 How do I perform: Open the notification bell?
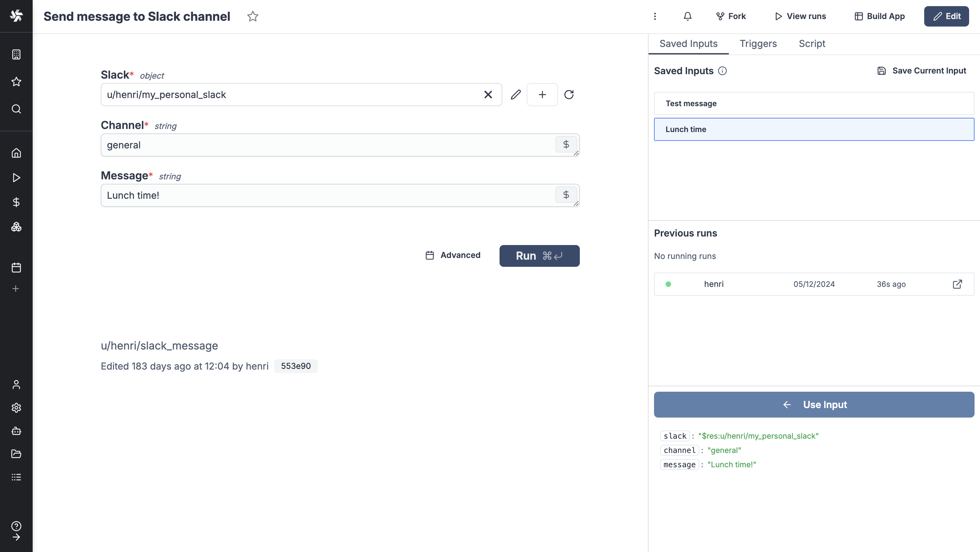pyautogui.click(x=687, y=16)
